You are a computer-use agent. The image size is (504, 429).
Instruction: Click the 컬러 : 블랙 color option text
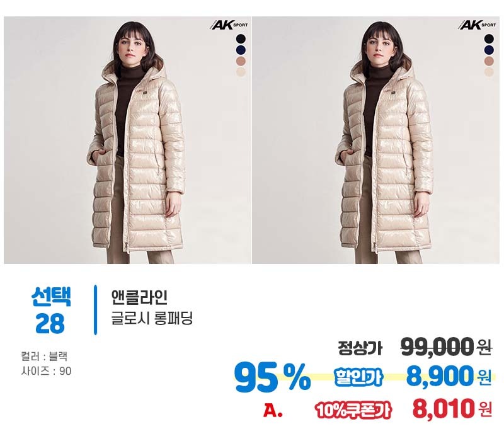coord(44,357)
